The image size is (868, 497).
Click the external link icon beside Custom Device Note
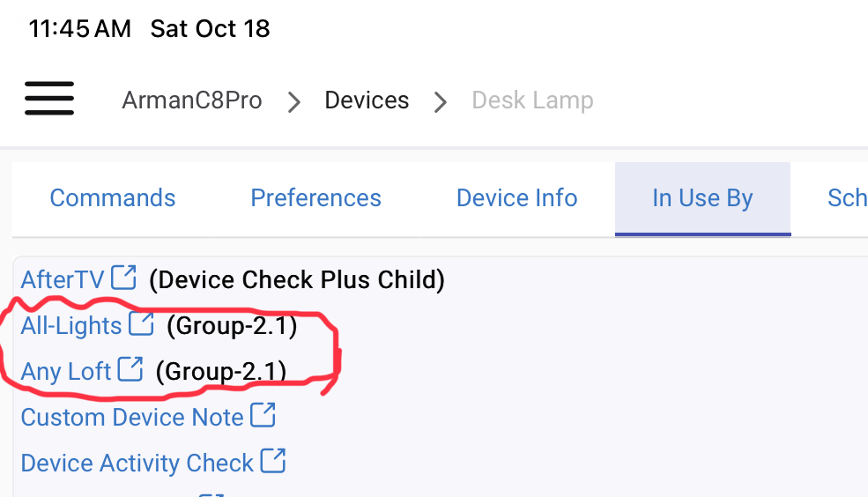pyautogui.click(x=263, y=414)
